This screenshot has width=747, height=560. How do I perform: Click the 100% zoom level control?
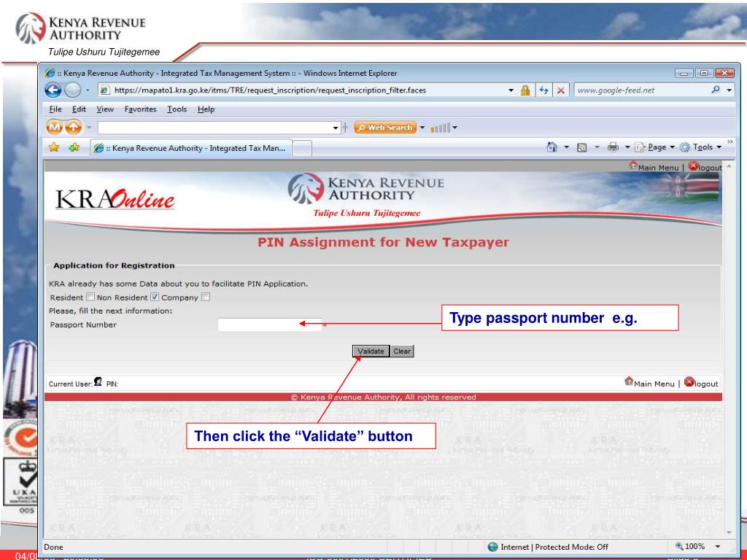[690, 546]
